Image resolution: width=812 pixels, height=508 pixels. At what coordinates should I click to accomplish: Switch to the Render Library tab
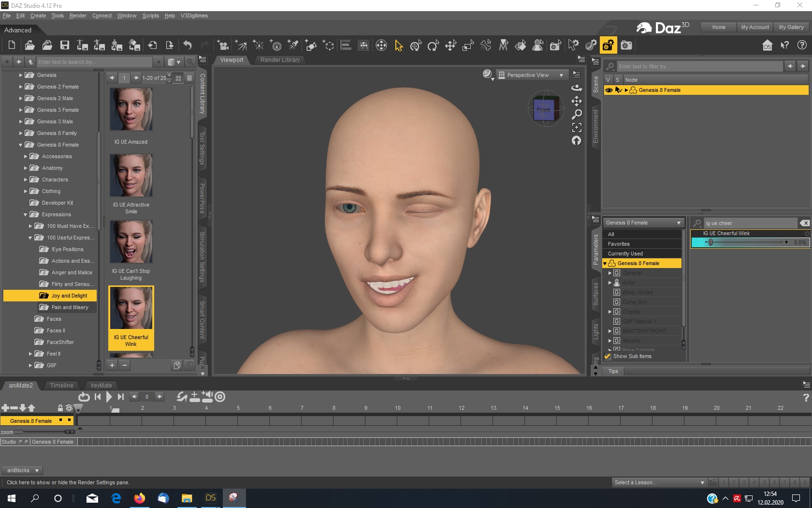coord(280,60)
